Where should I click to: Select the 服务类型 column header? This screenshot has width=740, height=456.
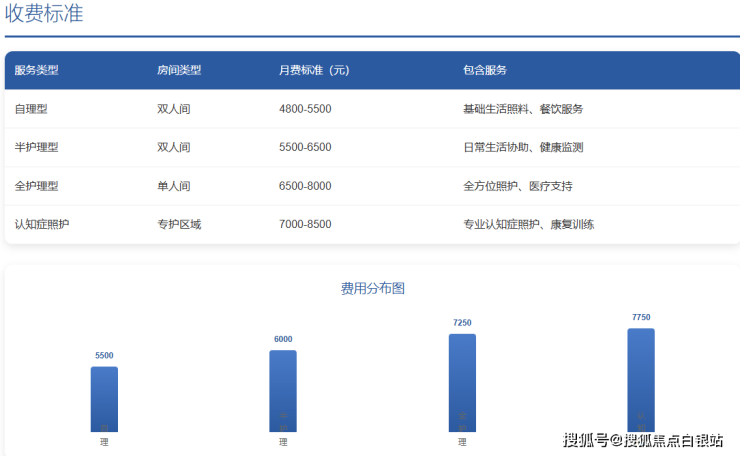click(37, 70)
